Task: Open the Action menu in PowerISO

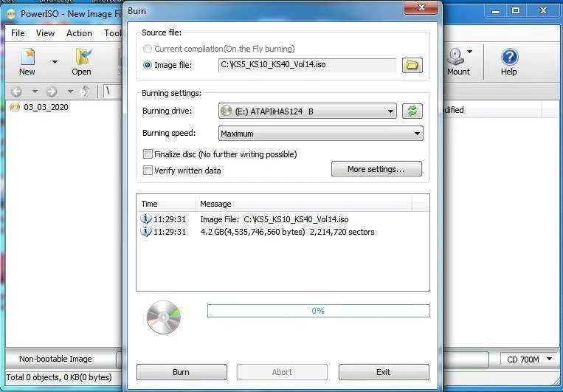Action: pos(79,33)
